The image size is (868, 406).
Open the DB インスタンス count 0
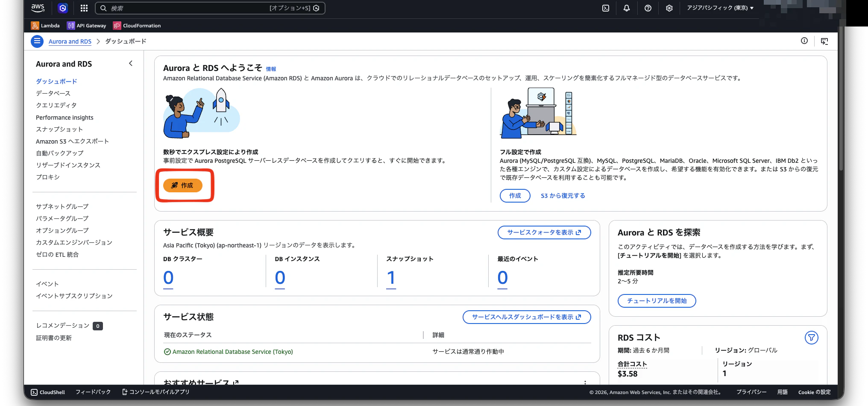point(280,278)
